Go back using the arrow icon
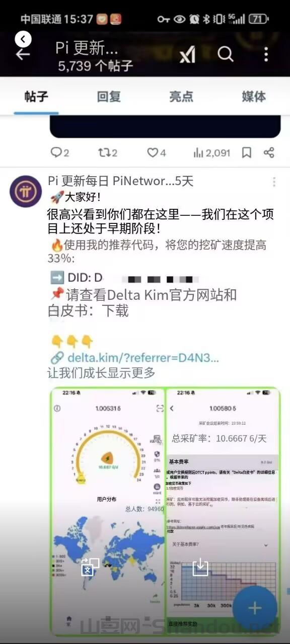The width and height of the screenshot is (290, 644). (23, 54)
